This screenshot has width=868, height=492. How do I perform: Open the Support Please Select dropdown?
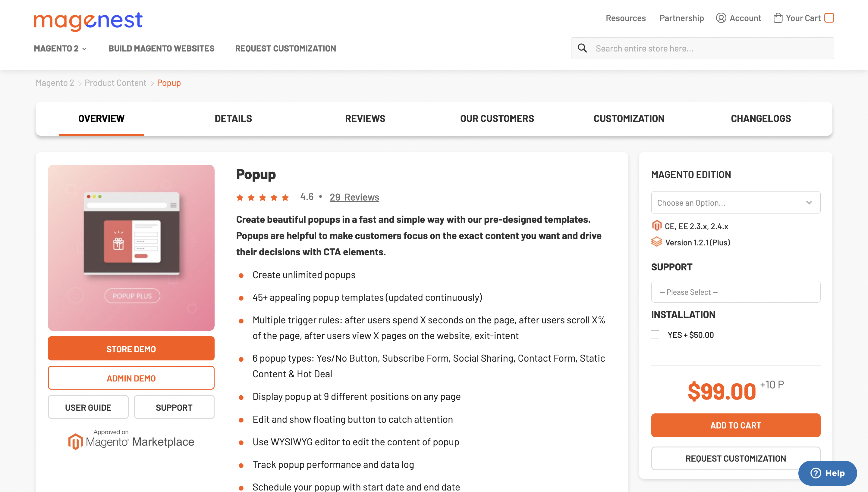coord(735,292)
